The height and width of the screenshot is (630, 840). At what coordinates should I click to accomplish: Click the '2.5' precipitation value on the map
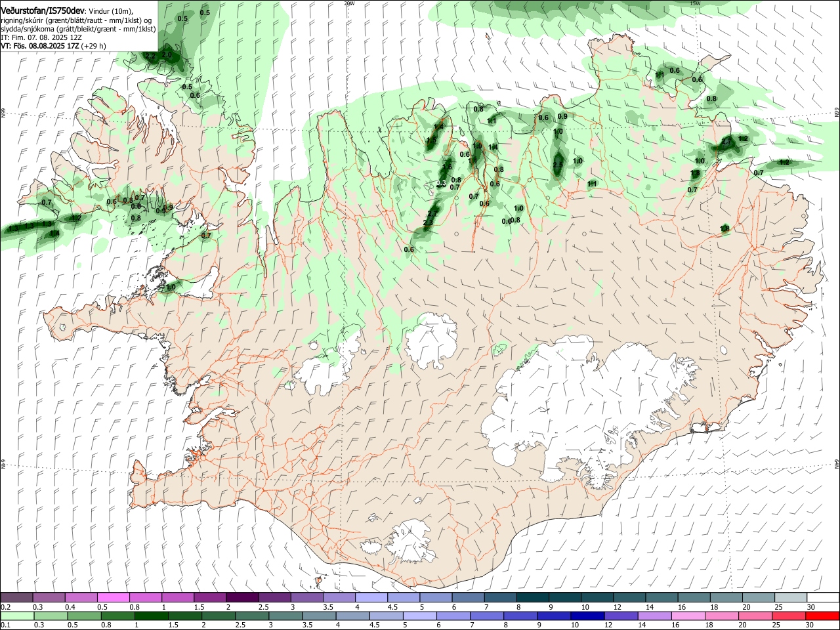tap(558, 165)
